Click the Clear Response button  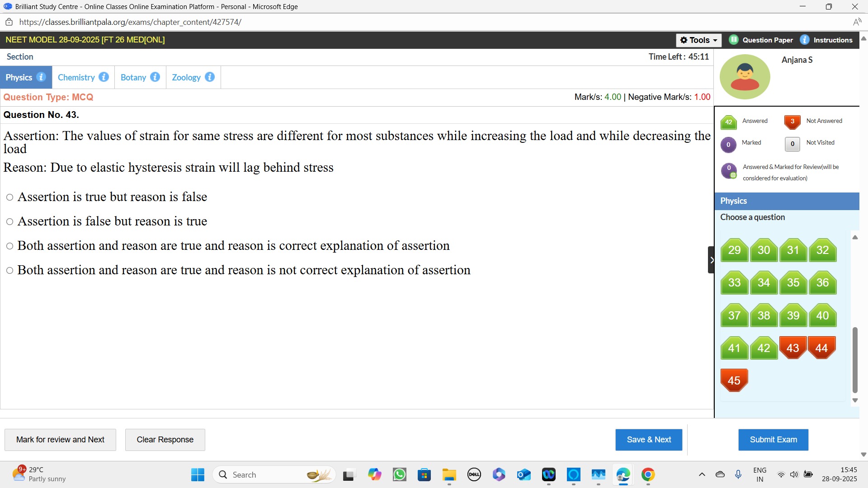[165, 440]
